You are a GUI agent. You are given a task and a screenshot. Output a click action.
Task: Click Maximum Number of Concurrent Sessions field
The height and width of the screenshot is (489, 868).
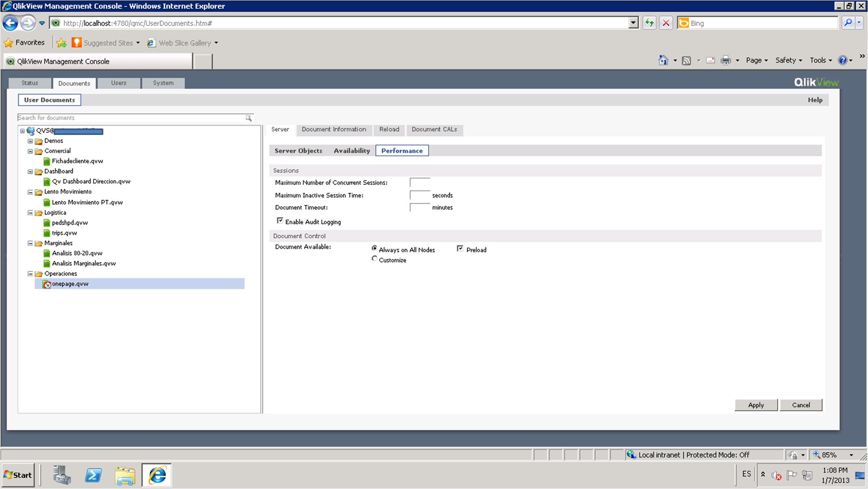[x=420, y=183]
